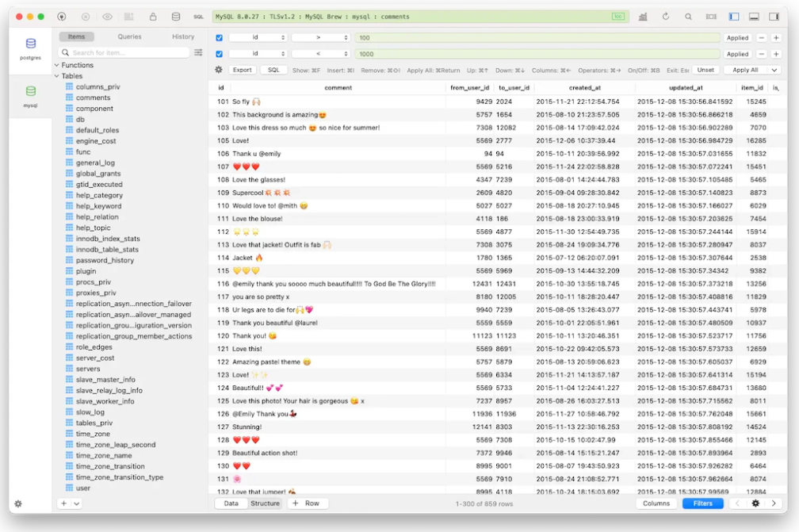Toggle the Filters button

[x=702, y=503]
